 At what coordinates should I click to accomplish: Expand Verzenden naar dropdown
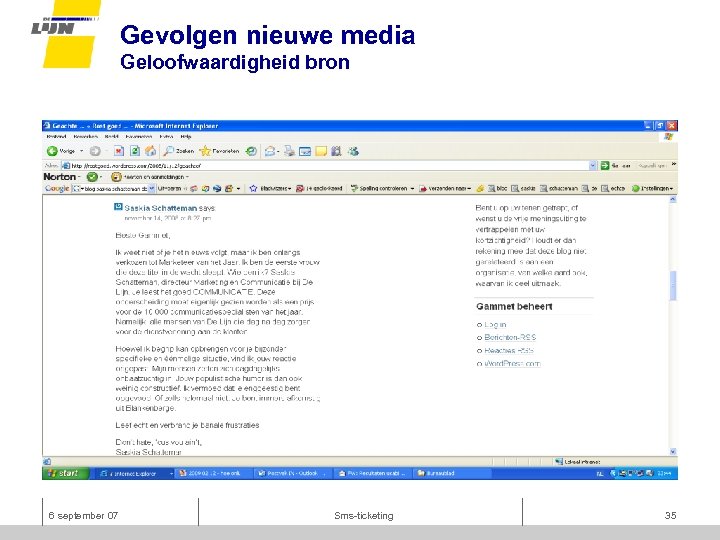[469, 189]
